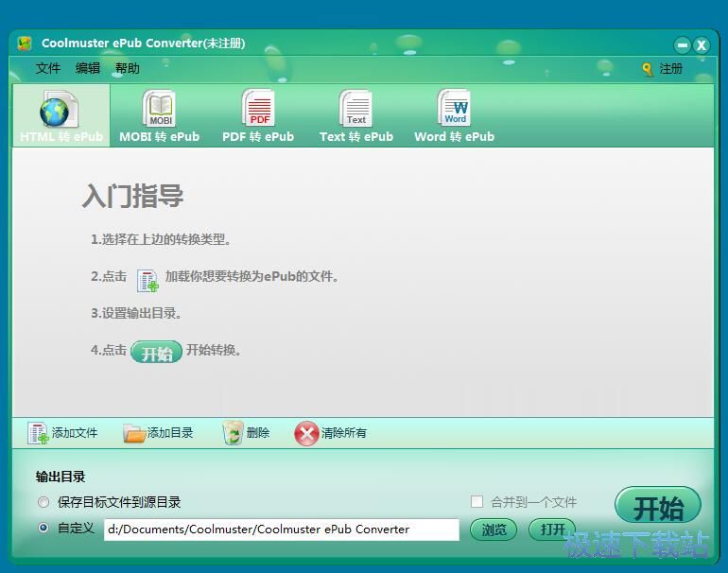Click the 删除 recycle bin button
728x573 pixels.
(246, 433)
